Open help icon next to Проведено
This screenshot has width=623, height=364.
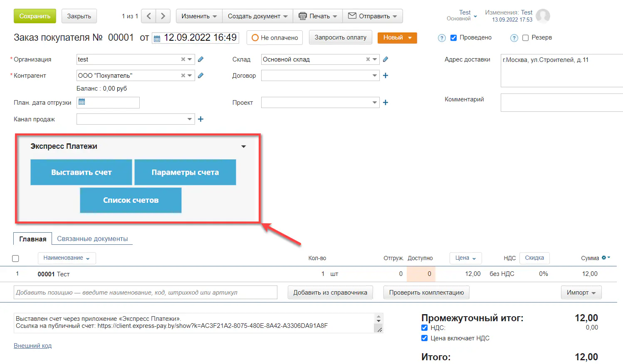(442, 38)
